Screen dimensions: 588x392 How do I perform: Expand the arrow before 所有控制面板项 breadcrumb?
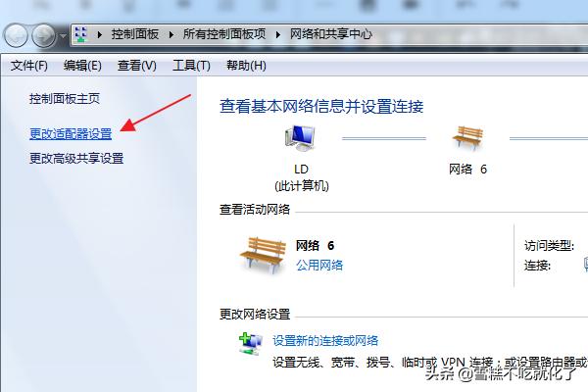(x=171, y=35)
